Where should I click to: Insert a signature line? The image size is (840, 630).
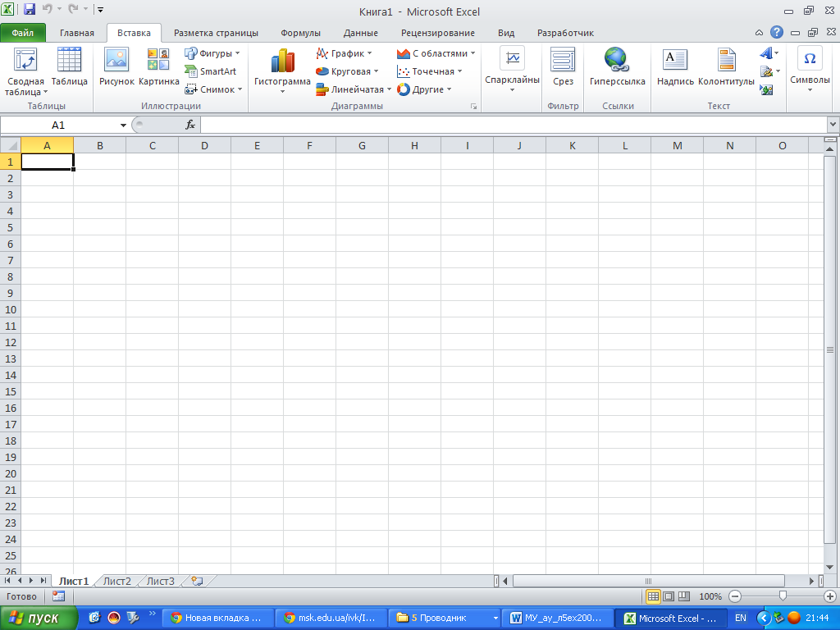pos(769,71)
